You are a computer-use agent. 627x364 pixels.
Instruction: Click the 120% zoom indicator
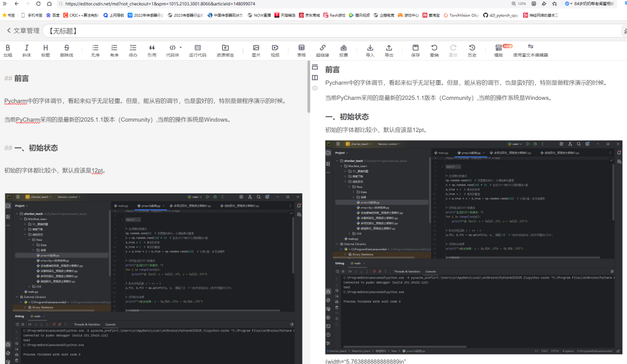click(518, 3)
